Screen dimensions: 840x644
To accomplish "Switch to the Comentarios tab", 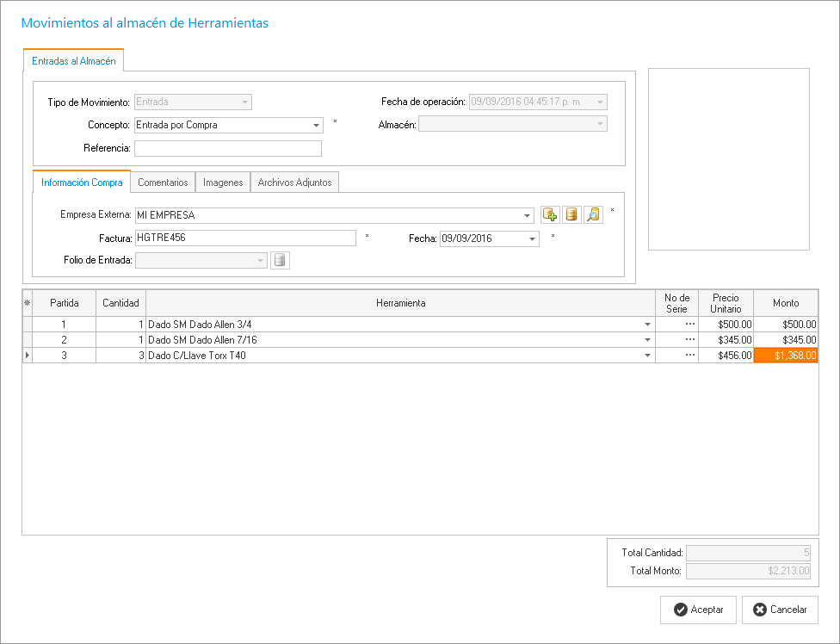I will click(163, 183).
